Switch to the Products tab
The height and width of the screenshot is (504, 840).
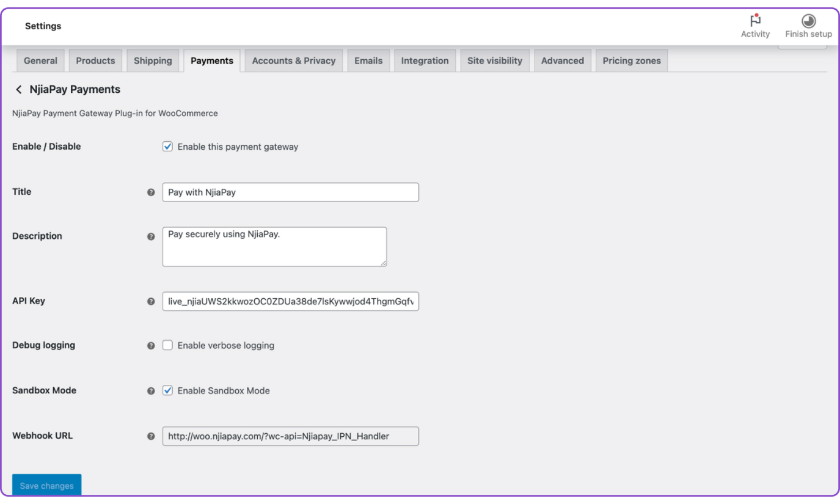(95, 60)
